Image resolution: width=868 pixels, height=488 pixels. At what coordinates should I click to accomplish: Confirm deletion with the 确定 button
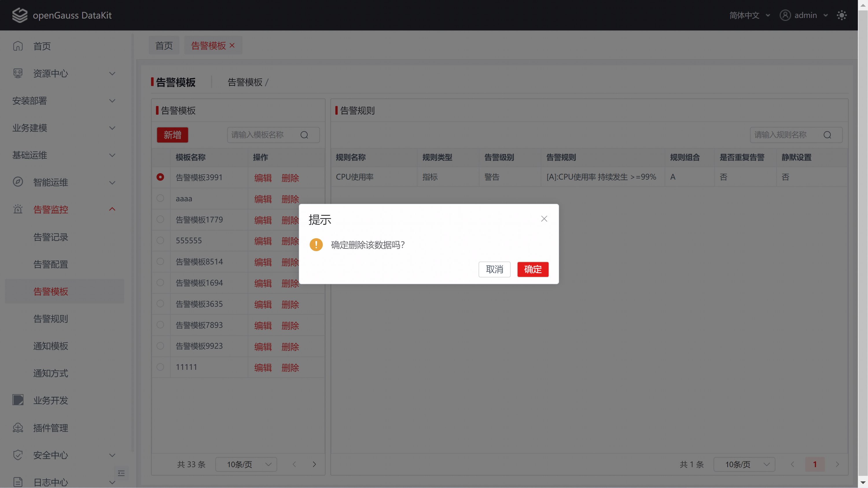pyautogui.click(x=533, y=269)
